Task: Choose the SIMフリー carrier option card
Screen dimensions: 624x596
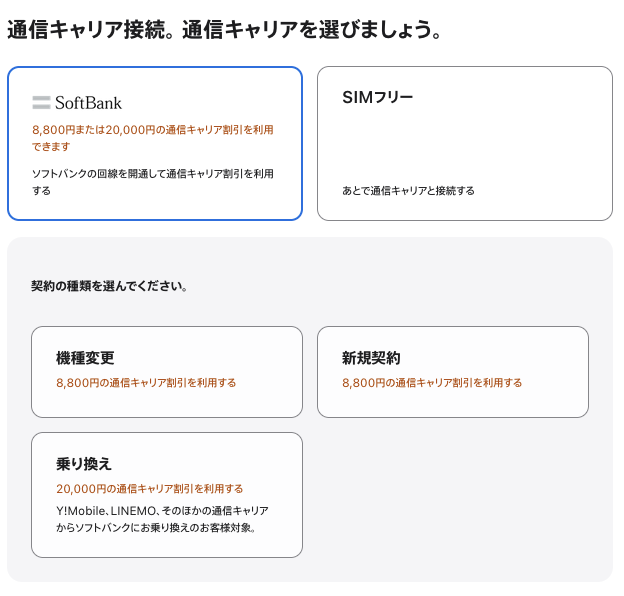Action: pyautogui.click(x=465, y=143)
